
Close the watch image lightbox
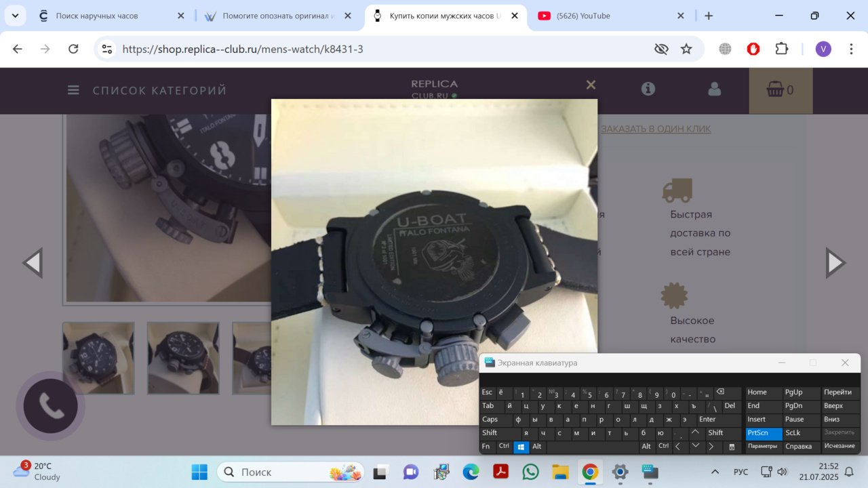tap(591, 85)
